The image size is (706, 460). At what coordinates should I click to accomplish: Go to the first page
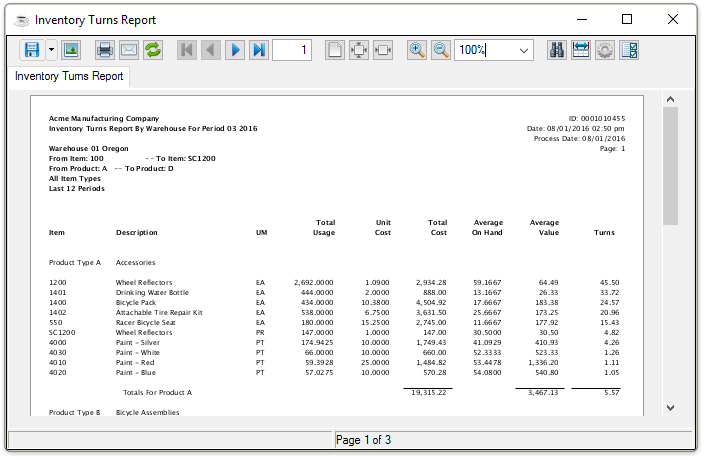(x=187, y=50)
